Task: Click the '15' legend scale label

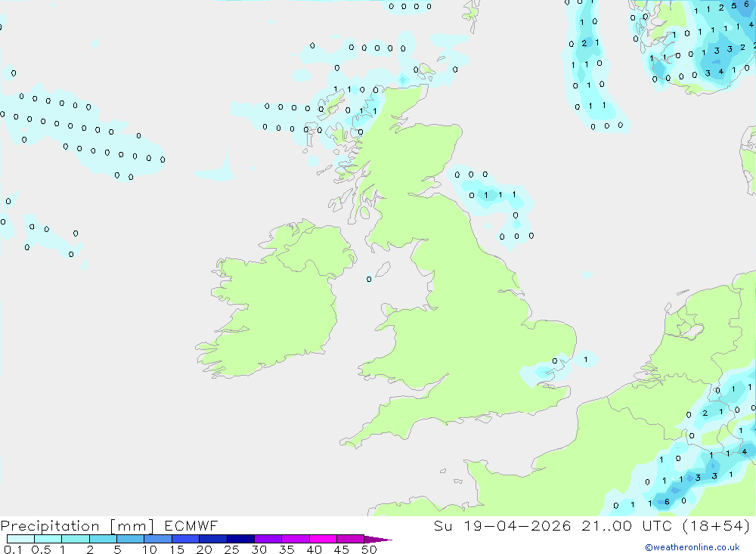Action: coord(177,549)
